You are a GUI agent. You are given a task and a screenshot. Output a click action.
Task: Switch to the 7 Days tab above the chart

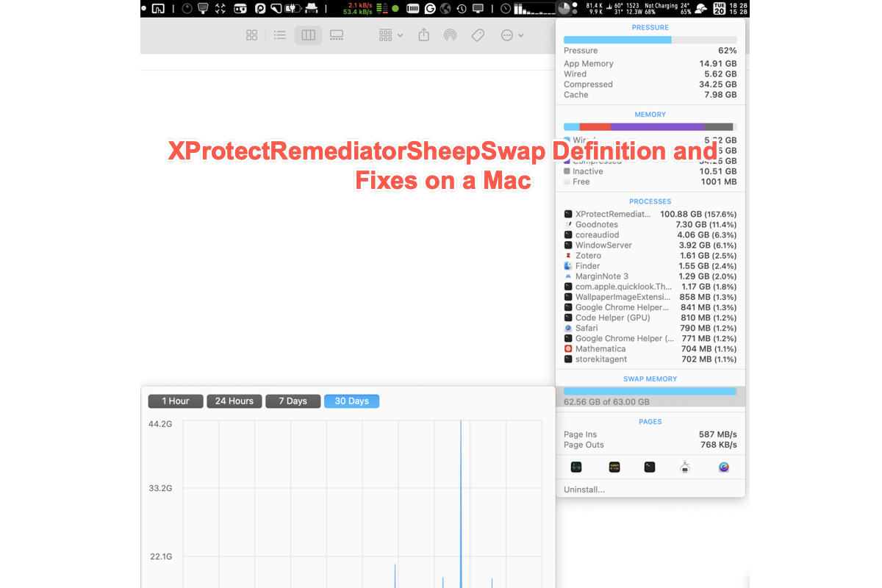[x=293, y=401]
